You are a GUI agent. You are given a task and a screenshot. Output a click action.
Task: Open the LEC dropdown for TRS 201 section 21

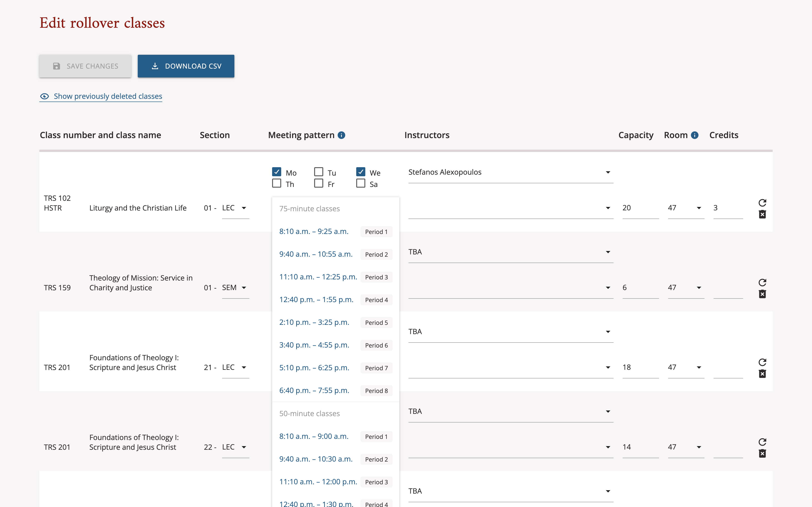tap(235, 368)
